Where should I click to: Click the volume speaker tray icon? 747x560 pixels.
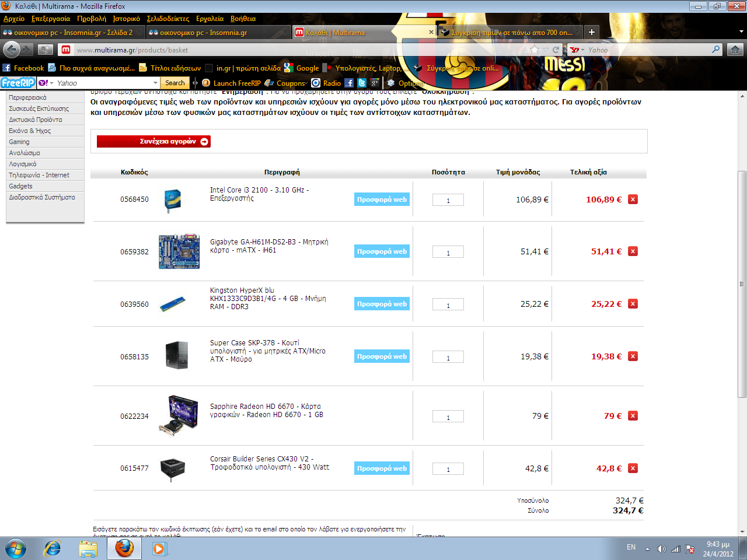[661, 549]
